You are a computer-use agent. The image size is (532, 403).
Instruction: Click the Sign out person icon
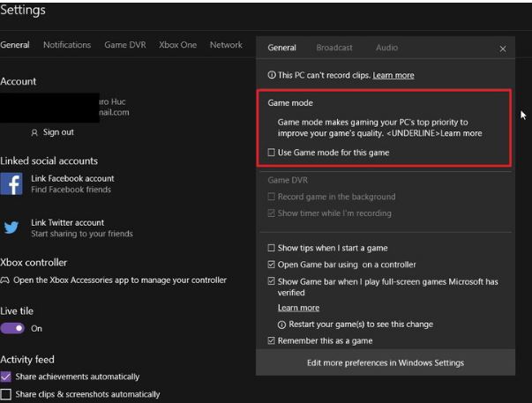tap(34, 132)
